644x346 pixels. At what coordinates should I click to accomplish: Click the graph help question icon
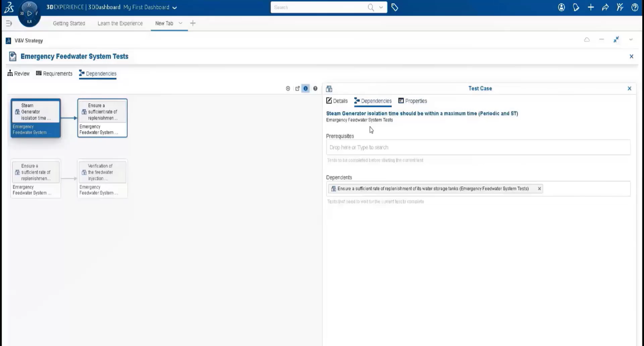point(315,89)
